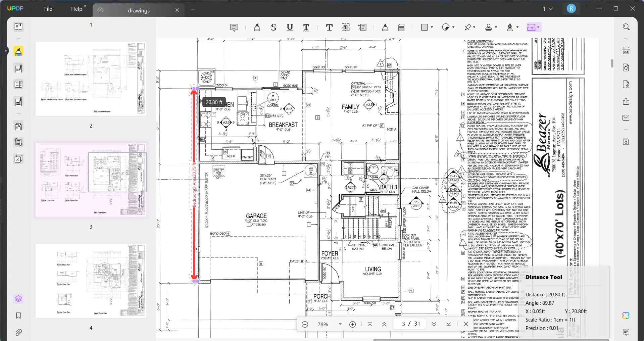
Task: Expand Pin attachment tool dropdown
Action: (x=475, y=27)
